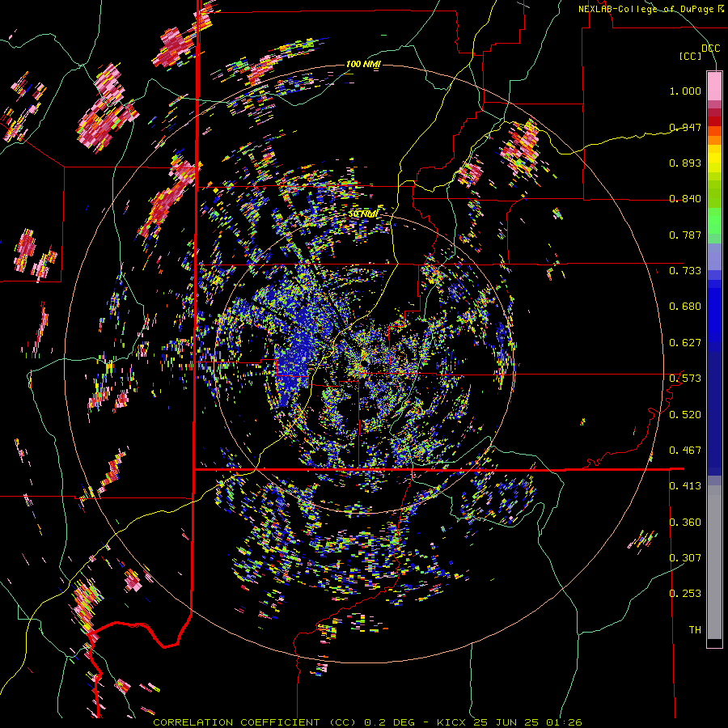Click the NEXLAB-College of DuPage header text
728x728 pixels.
[x=648, y=9]
